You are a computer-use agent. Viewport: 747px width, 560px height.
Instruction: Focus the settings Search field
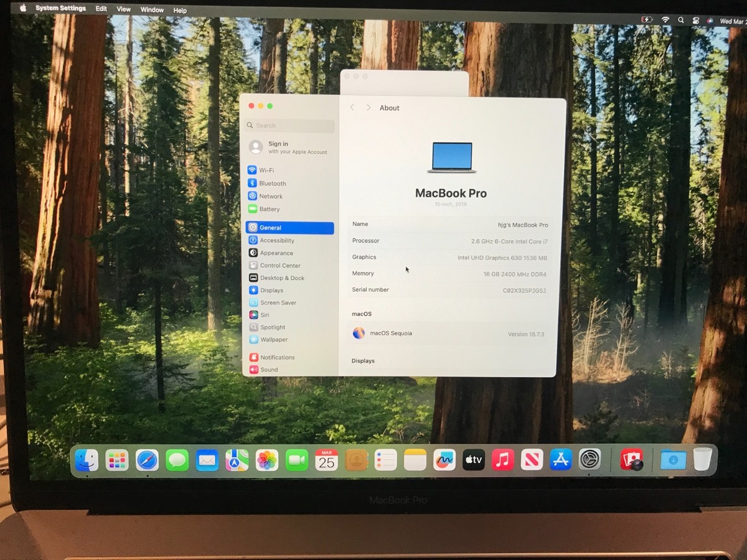tap(290, 126)
